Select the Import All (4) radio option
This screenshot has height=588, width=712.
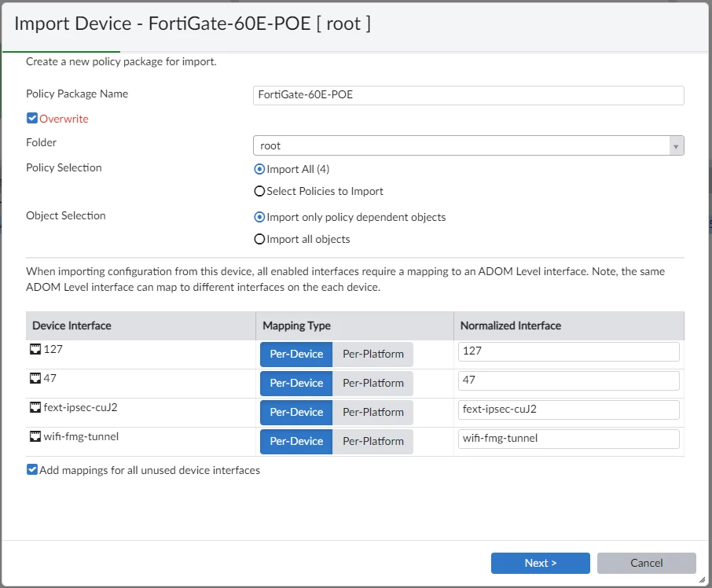(x=259, y=169)
